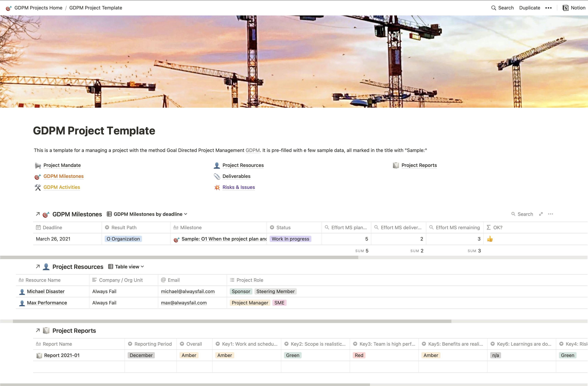Viewport: 588px width, 386px height.
Task: Open Milestones table three-dots options
Action: [550, 214]
